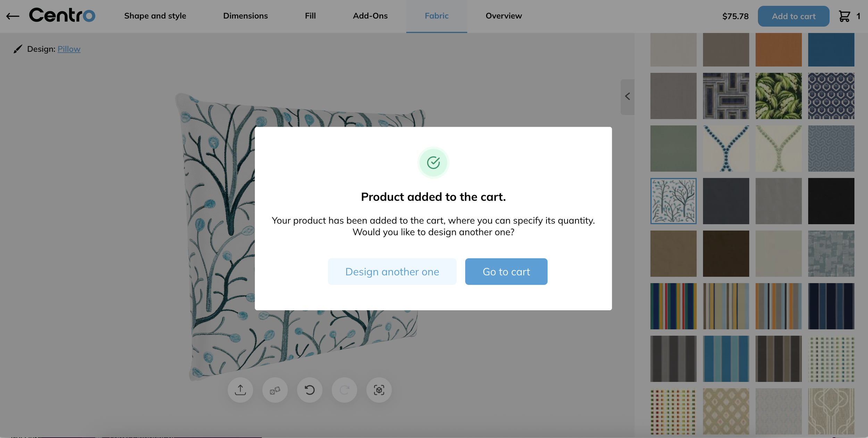Click the undo arrow icon
This screenshot has width=868, height=438.
pos(309,390)
